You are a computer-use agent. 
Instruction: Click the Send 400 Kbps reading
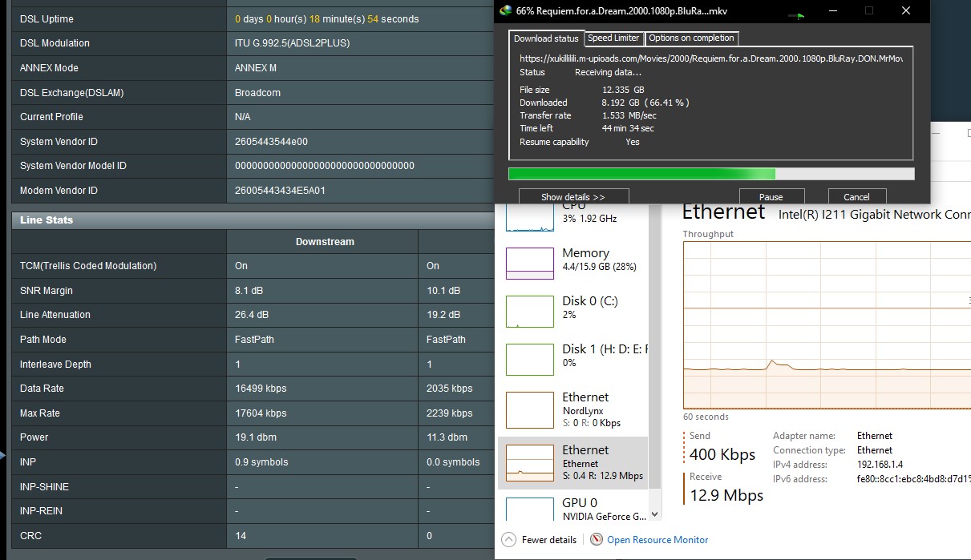722,454
